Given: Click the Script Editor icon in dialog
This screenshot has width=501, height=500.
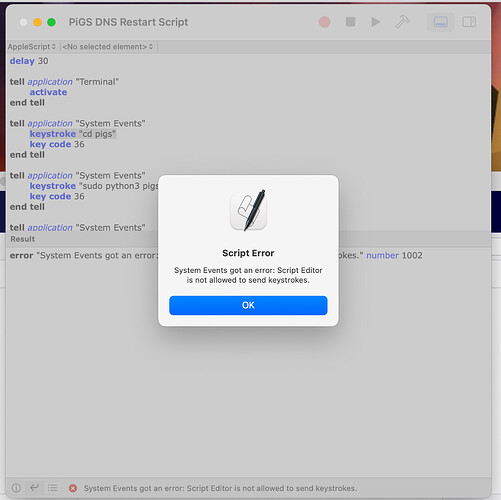Looking at the screenshot, I should tap(249, 210).
